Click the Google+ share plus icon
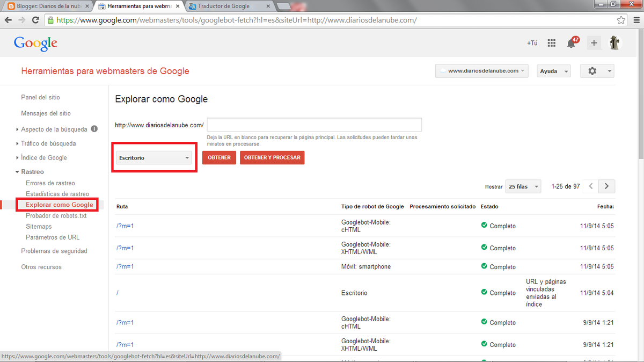 (594, 44)
